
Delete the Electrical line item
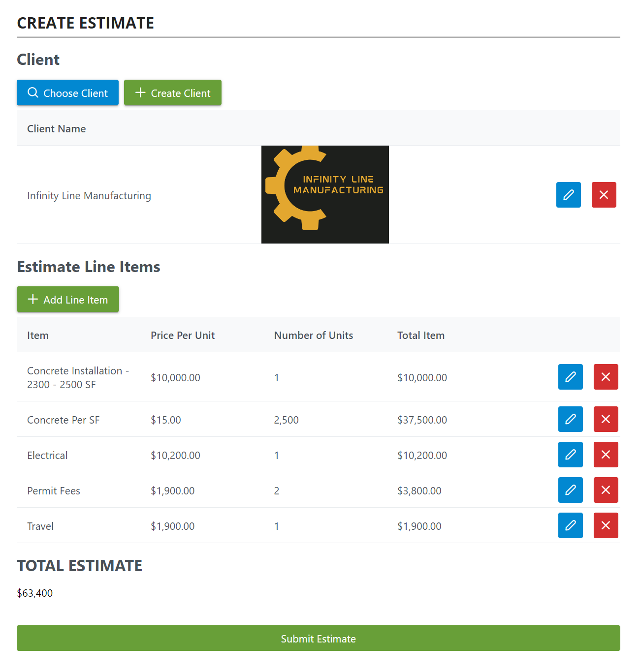(606, 455)
